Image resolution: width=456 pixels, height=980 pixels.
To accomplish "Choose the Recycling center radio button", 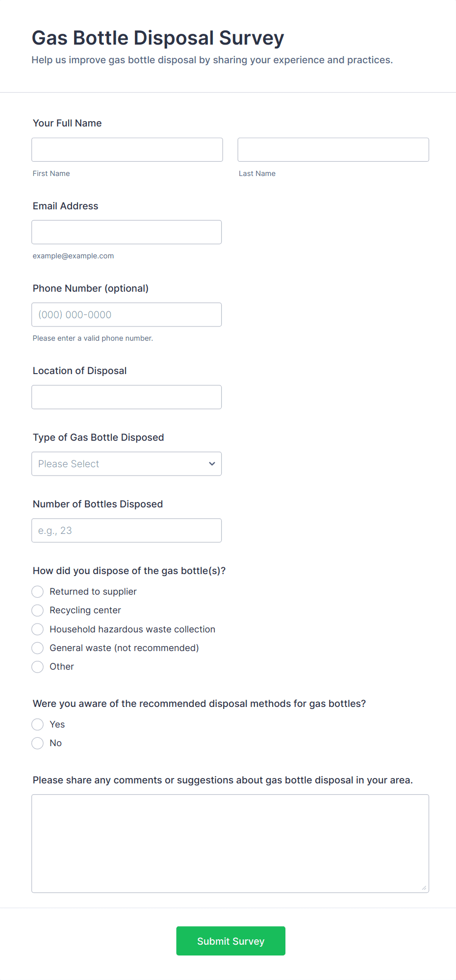I will tap(38, 610).
